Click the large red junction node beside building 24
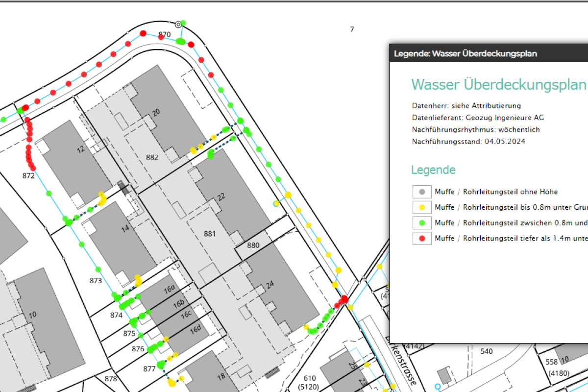 pyautogui.click(x=344, y=299)
